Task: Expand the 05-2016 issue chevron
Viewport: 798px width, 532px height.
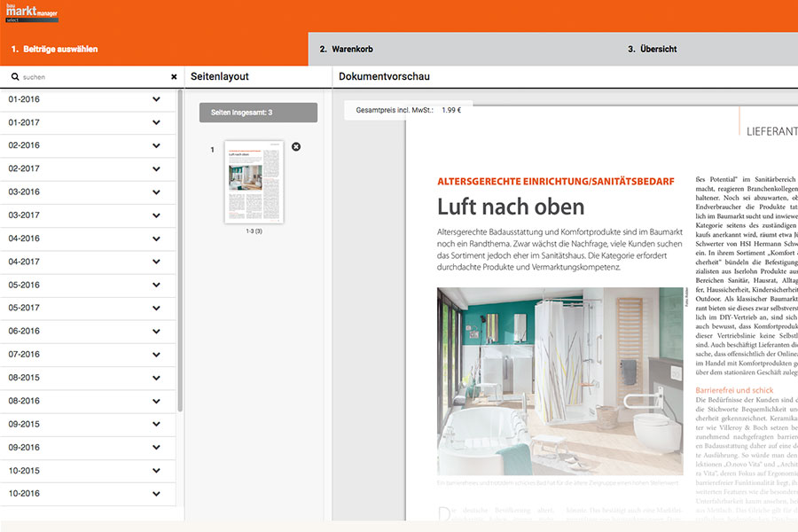Action: tap(156, 286)
